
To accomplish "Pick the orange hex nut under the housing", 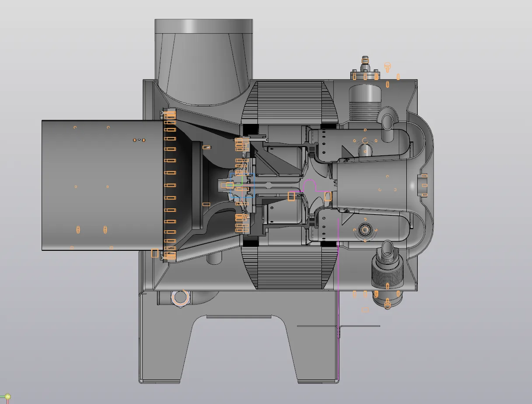I will click(x=180, y=298).
